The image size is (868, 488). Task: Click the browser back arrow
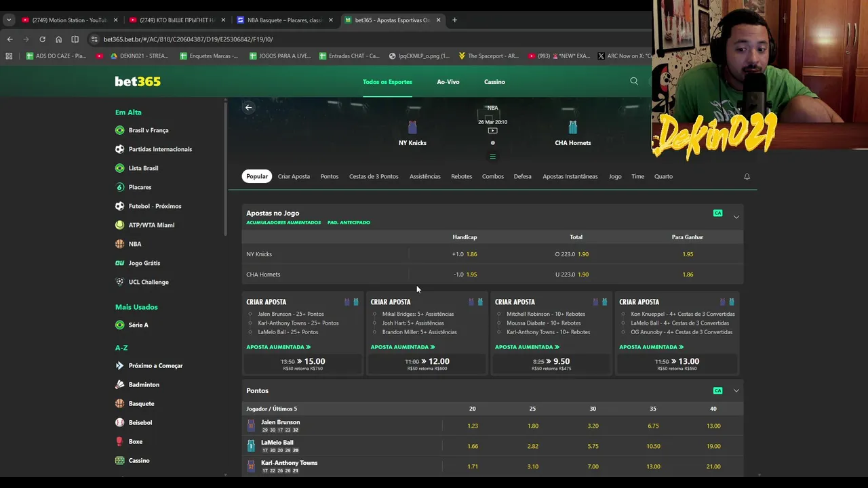pos(9,39)
